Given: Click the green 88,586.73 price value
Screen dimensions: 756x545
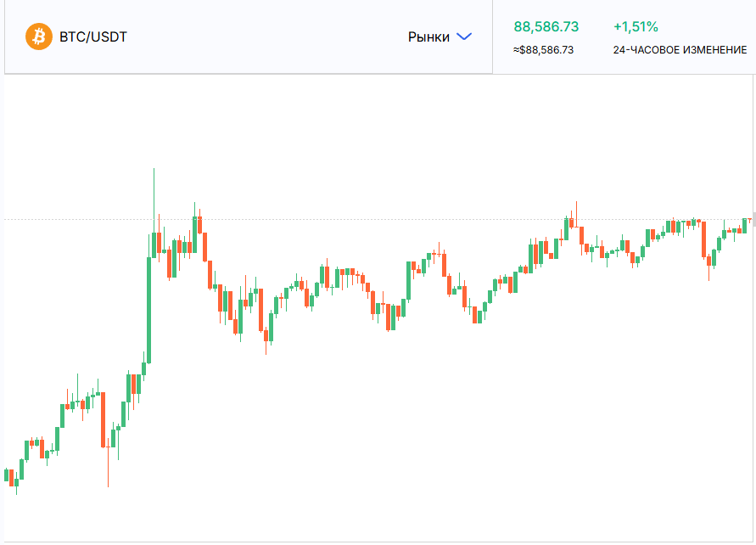Looking at the screenshot, I should (x=546, y=26).
